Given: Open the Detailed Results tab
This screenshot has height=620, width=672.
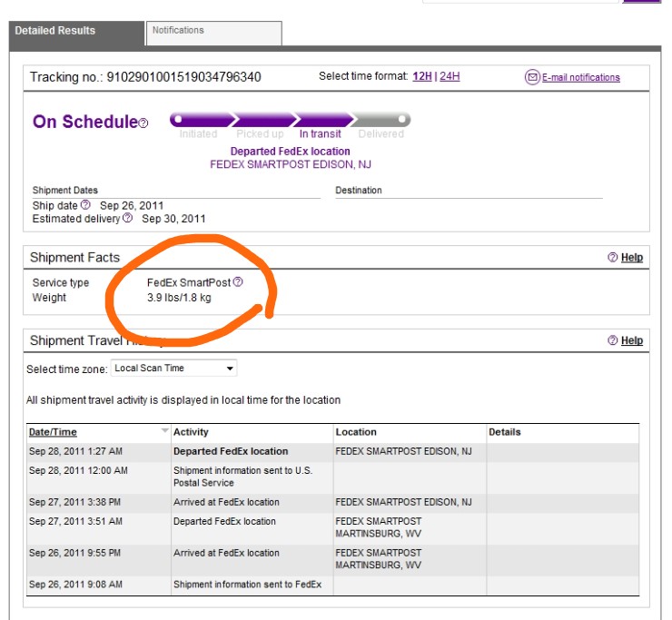Looking at the screenshot, I should point(76,34).
